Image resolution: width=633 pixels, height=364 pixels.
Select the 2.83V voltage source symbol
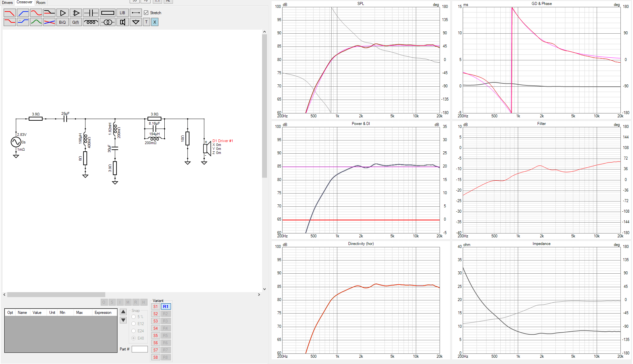click(x=16, y=142)
